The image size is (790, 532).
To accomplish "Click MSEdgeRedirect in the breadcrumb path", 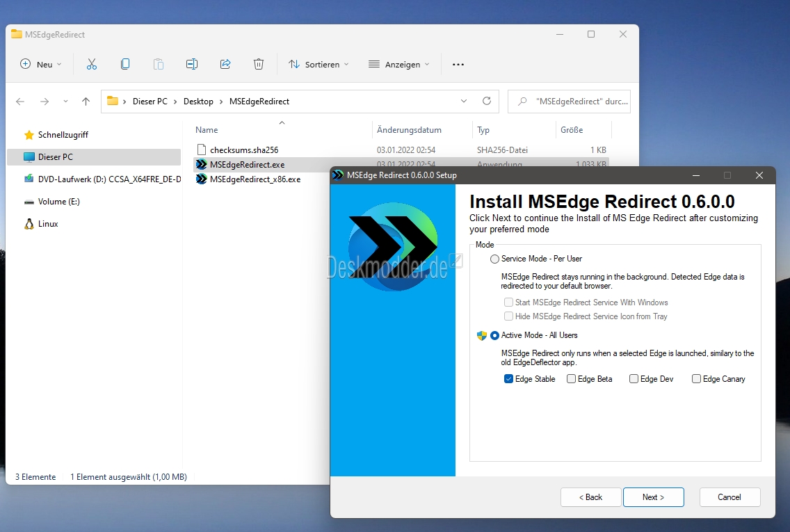I will [259, 102].
